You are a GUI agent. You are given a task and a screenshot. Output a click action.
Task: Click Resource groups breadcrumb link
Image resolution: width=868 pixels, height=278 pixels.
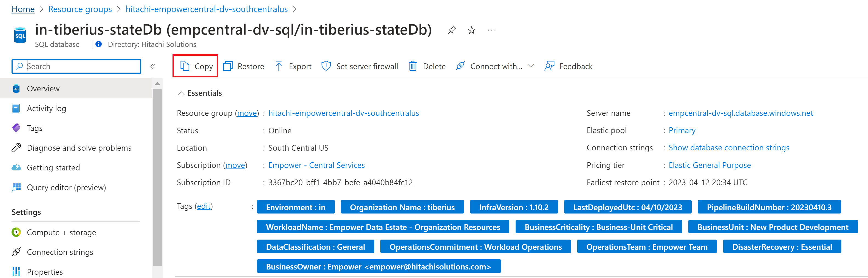click(80, 9)
